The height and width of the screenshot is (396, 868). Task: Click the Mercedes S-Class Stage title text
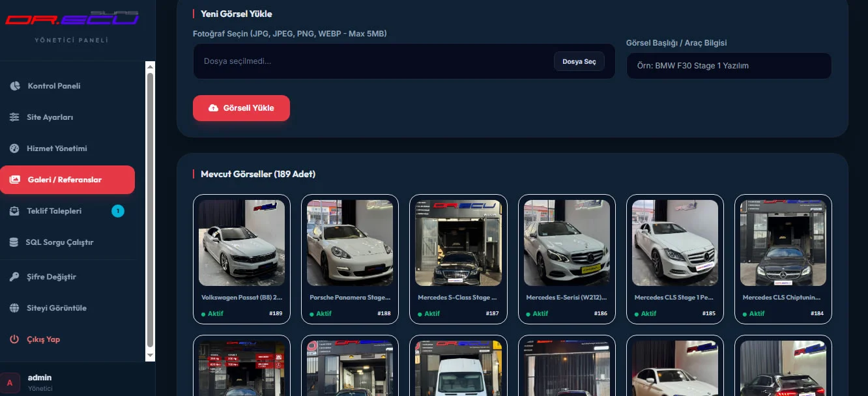pyautogui.click(x=458, y=298)
